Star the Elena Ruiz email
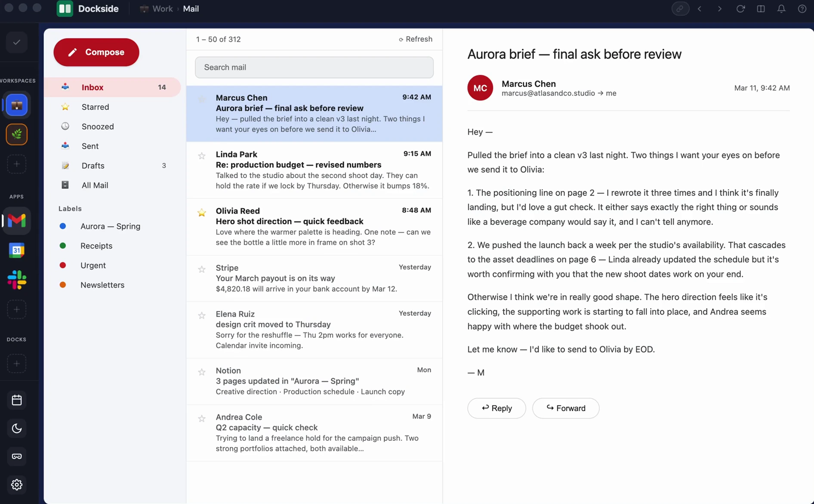814x504 pixels. tap(201, 315)
